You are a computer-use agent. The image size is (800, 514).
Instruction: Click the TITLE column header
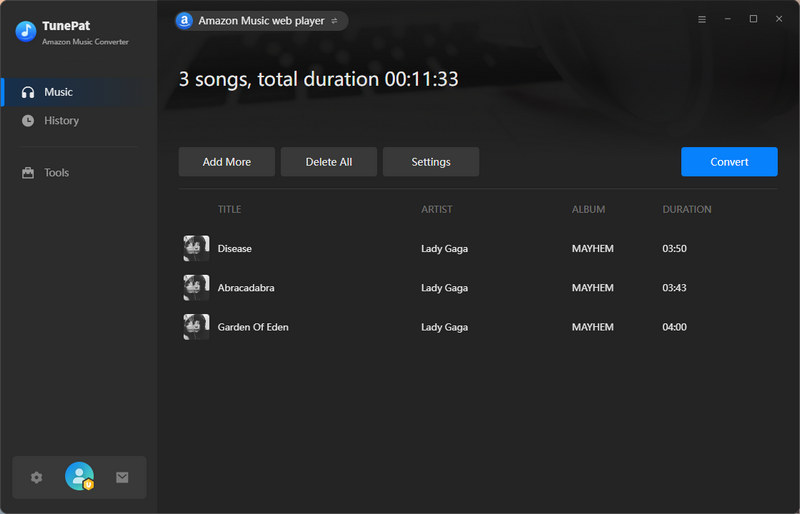[x=230, y=209]
